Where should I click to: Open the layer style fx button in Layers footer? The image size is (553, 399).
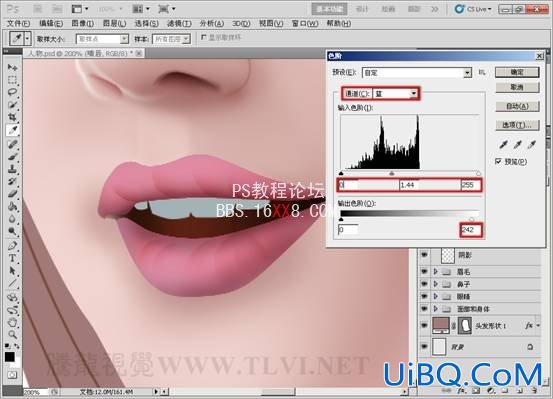point(461,391)
